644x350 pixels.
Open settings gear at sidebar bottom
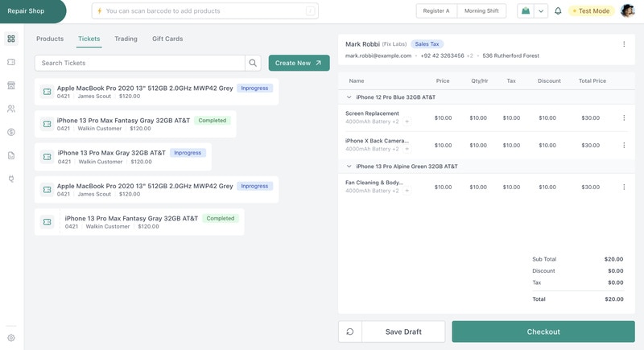coord(11,338)
